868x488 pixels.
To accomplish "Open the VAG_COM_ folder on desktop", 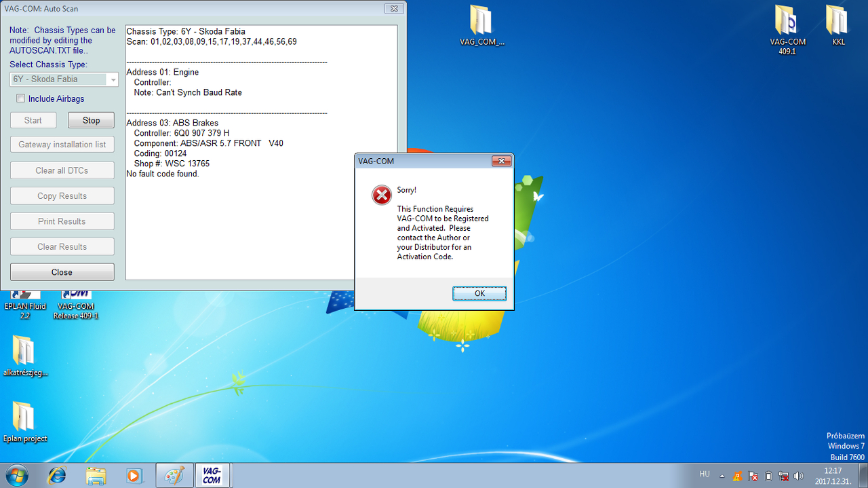I will (x=481, y=26).
